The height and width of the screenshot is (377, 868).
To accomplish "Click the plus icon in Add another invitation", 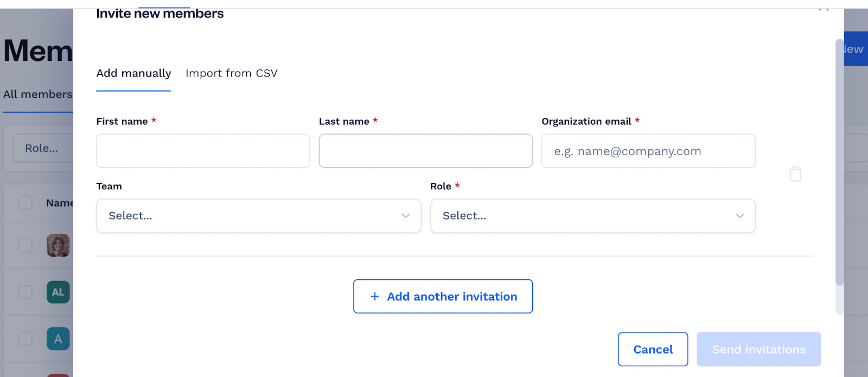I will (374, 296).
